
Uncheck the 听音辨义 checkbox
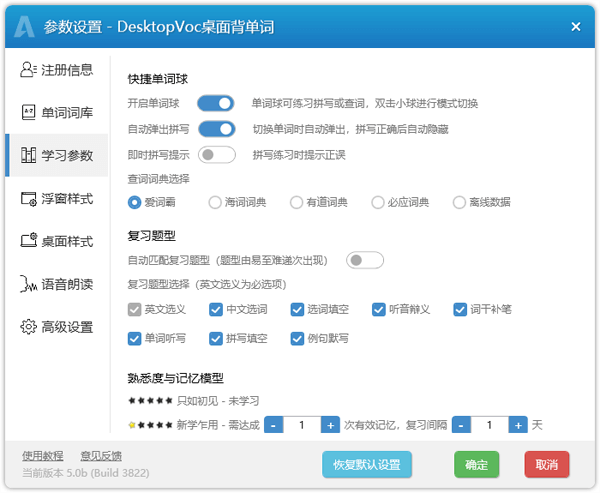point(379,309)
